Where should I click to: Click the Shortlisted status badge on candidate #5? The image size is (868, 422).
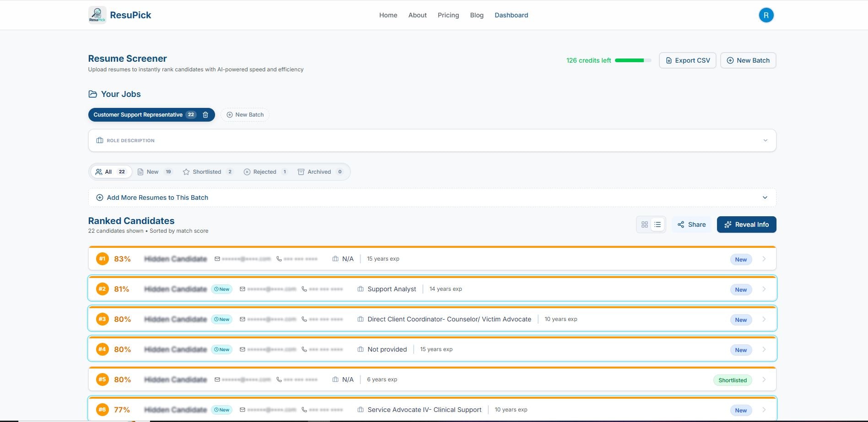(732, 380)
